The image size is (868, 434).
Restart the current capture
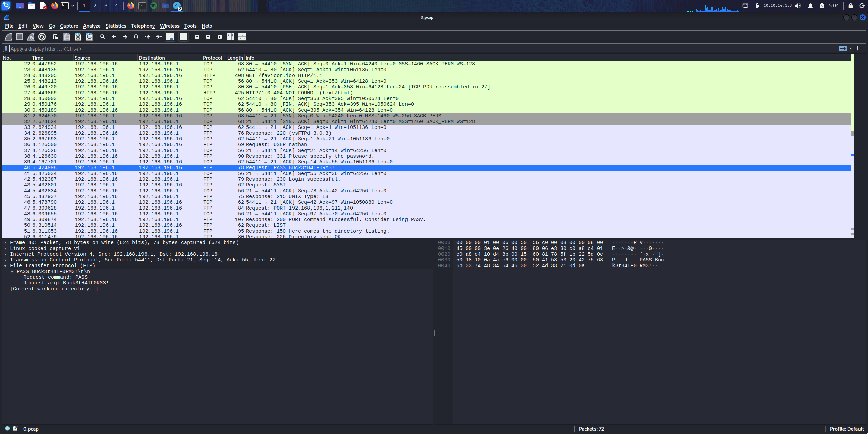point(31,37)
